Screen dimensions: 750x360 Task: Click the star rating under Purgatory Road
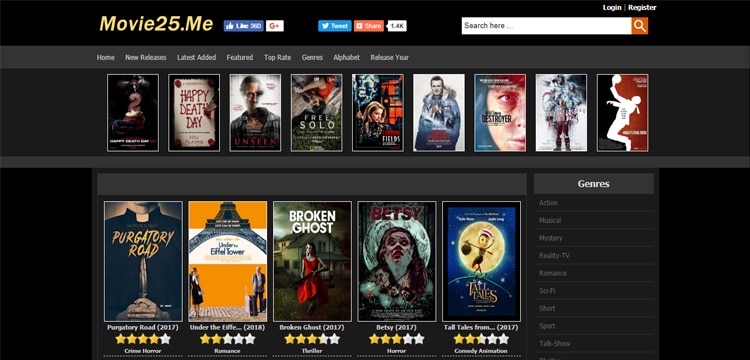[143, 339]
